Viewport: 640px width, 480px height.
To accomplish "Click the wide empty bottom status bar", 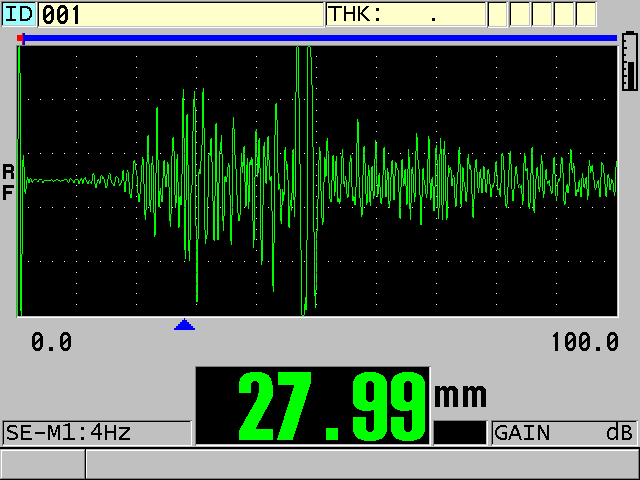I will 361,464.
